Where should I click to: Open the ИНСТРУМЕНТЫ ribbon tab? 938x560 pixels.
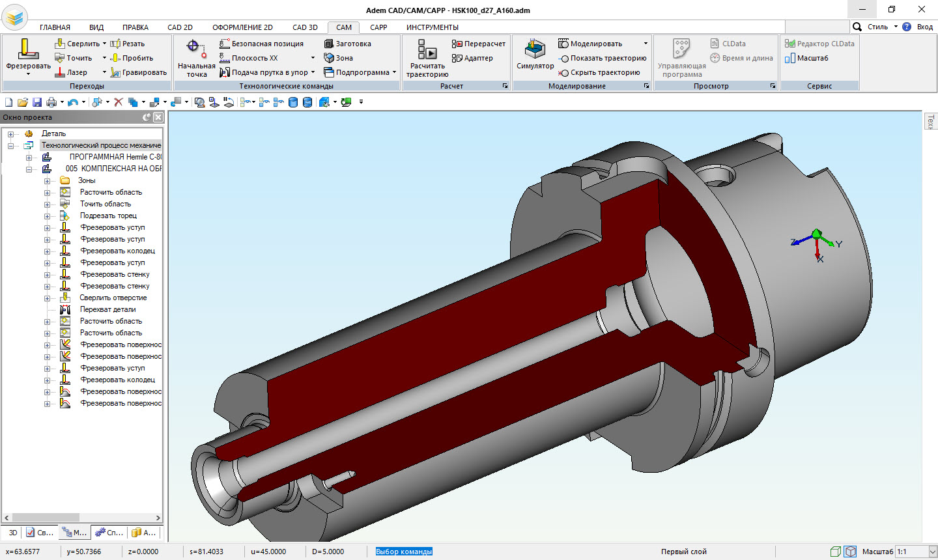[x=432, y=27]
